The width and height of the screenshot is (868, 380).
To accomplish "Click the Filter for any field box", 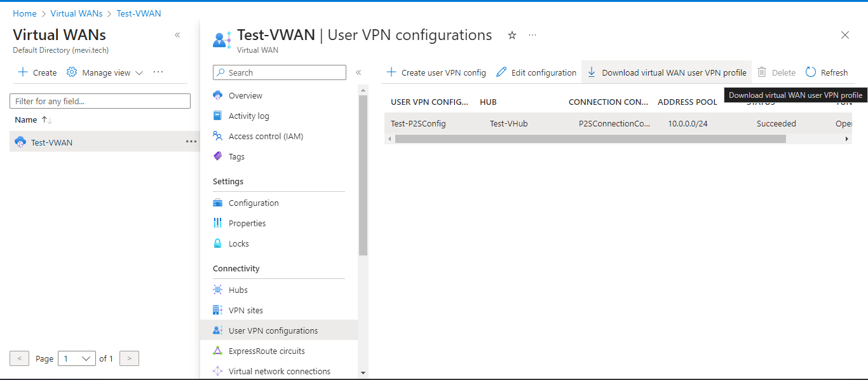I will pyautogui.click(x=100, y=101).
